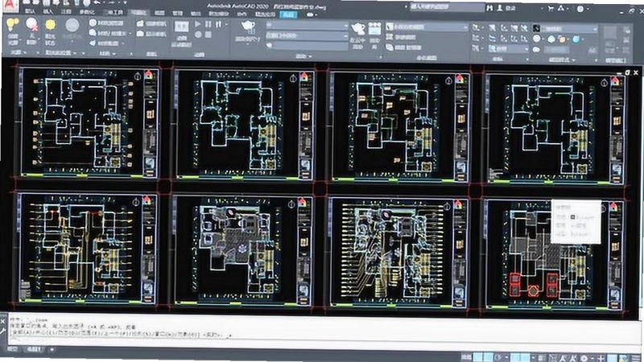Viewport: 644px width, 362px height.
Task: Switch to the 管理 (Manage) ribbon tab
Action: click(177, 14)
